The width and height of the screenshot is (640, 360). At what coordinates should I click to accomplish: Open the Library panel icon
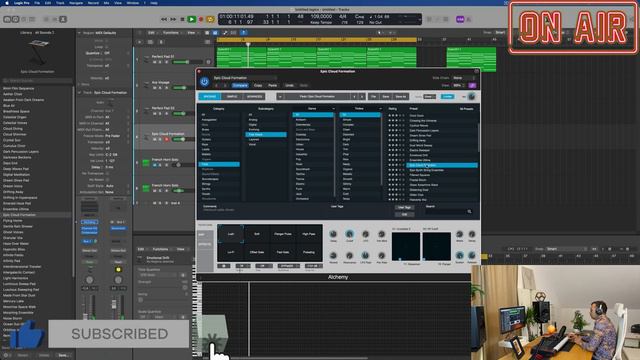7,19
